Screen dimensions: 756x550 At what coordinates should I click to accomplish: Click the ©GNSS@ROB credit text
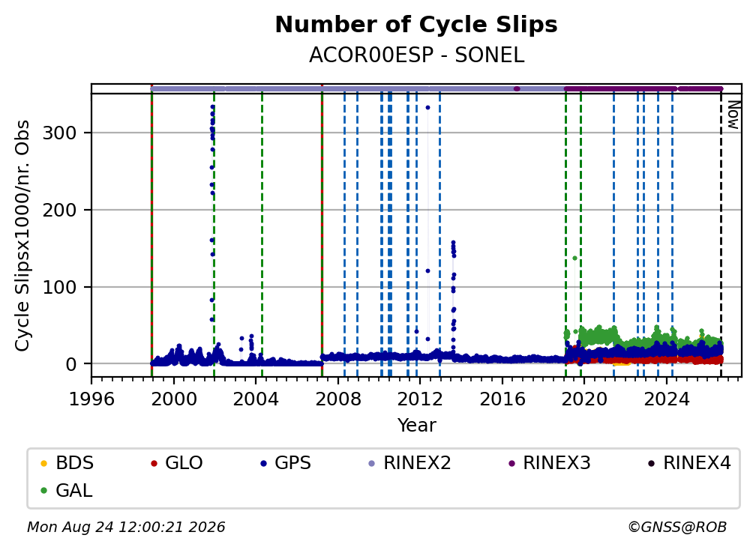click(677, 528)
